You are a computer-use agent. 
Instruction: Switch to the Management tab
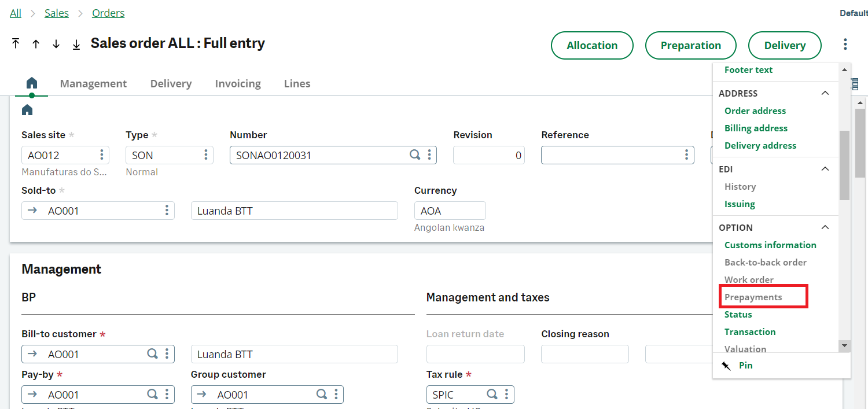[93, 84]
